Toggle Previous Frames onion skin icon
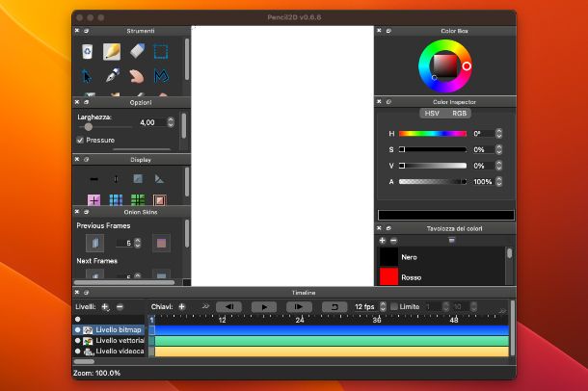 click(94, 244)
